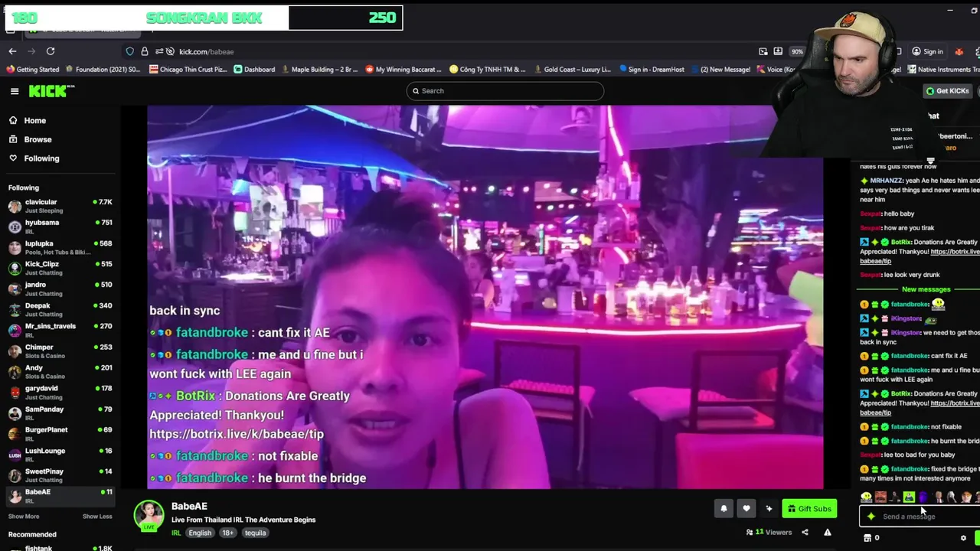980x551 pixels.
Task: Click the BabeAE live video player
Action: [485, 297]
